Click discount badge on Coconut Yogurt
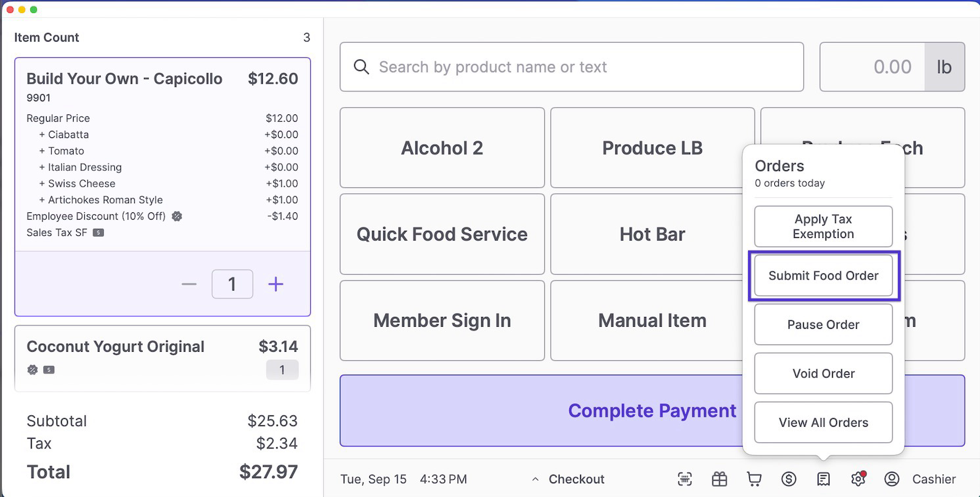 pyautogui.click(x=32, y=369)
